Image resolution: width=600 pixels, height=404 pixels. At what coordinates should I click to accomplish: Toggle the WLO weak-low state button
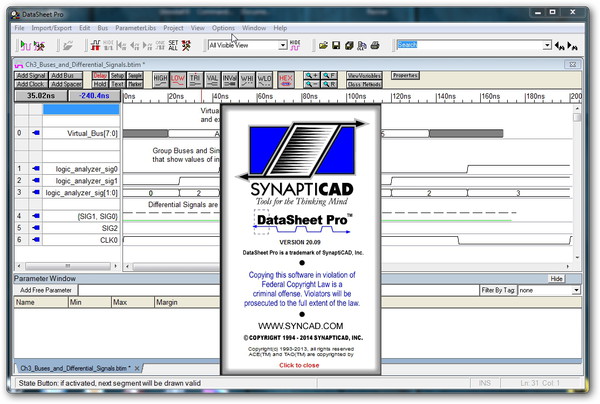[x=264, y=80]
